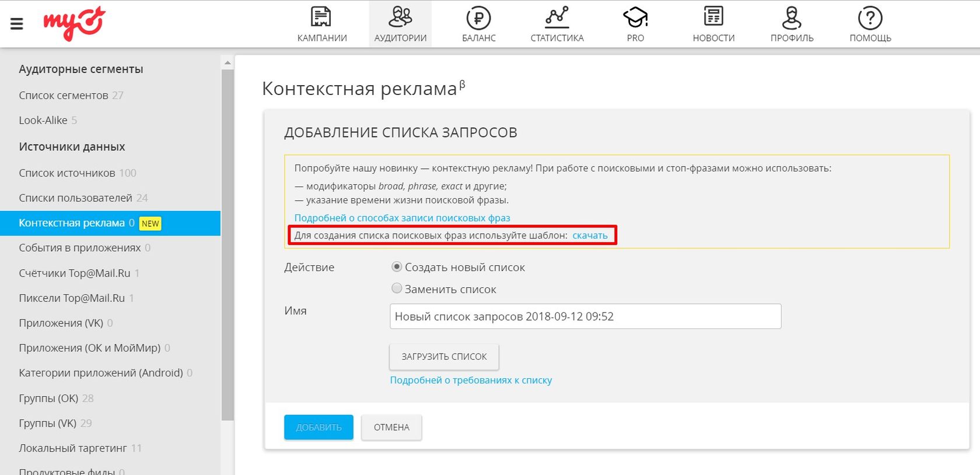This screenshot has width=980, height=475.
Task: Open Баланс ruble icon
Action: pyautogui.click(x=478, y=18)
